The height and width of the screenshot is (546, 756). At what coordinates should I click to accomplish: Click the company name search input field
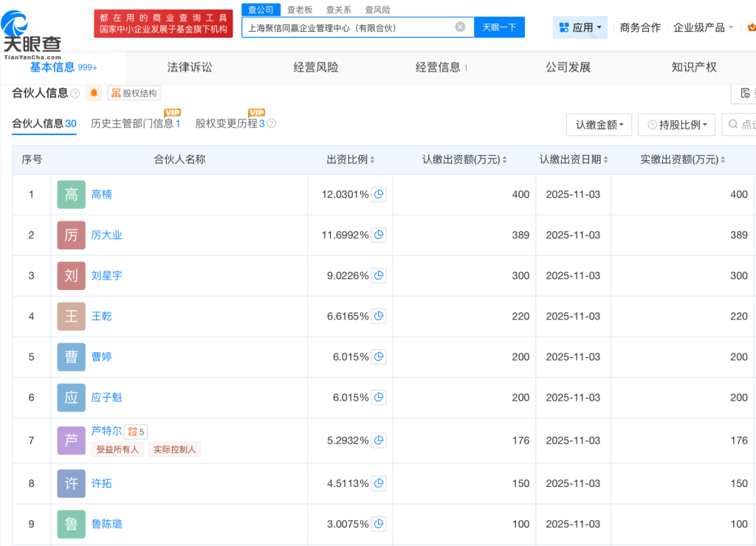347,27
